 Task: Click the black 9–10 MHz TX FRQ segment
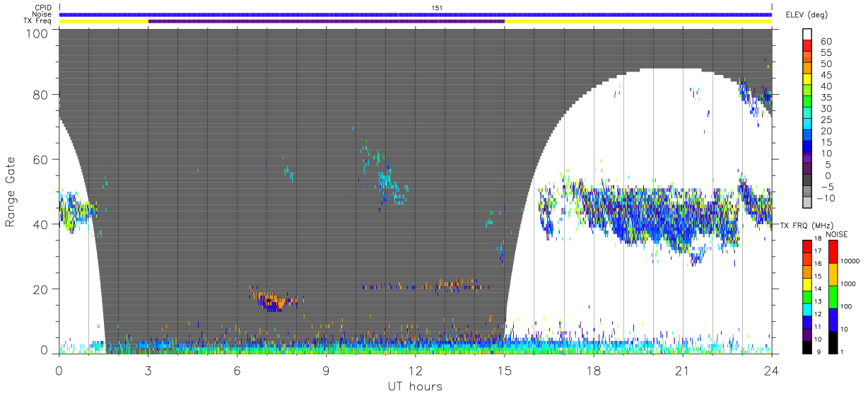click(807, 347)
